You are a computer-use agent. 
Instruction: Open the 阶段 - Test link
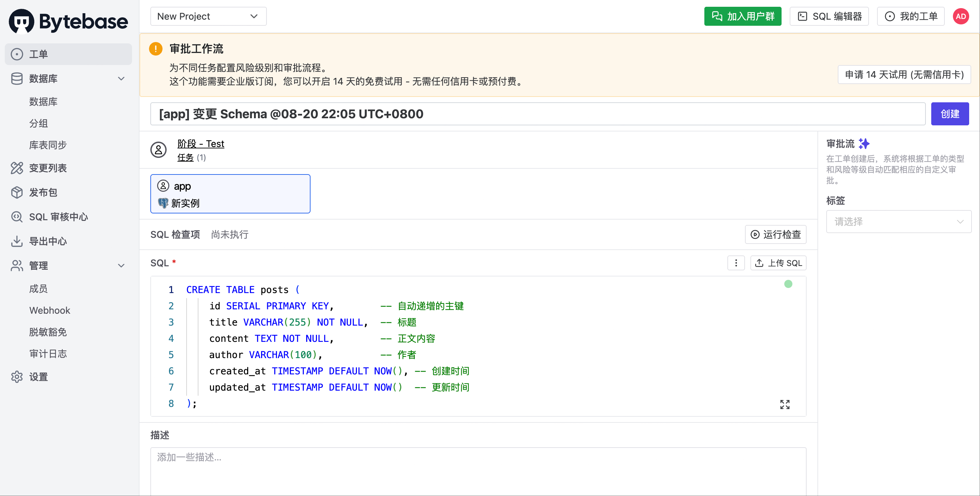click(x=200, y=144)
